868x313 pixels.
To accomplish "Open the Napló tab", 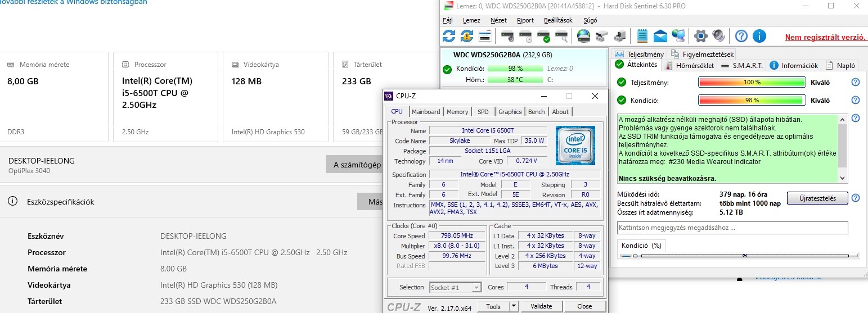I will [840, 66].
